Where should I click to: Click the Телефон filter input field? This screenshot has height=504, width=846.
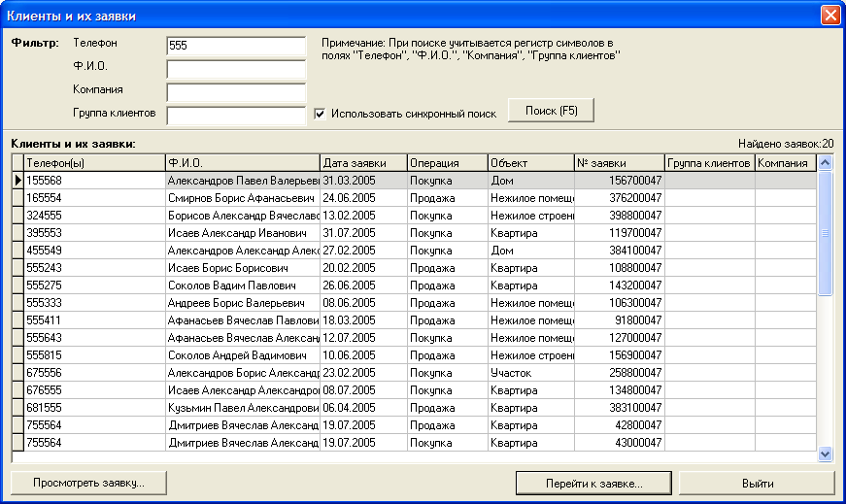(236, 46)
